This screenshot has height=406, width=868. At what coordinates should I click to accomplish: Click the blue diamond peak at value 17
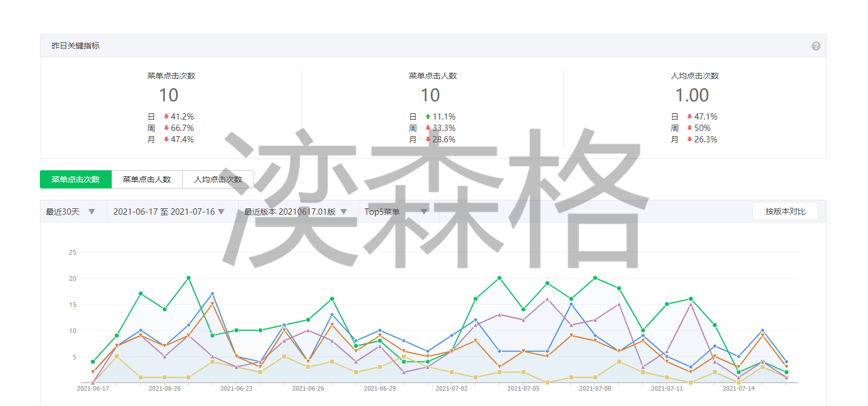(213, 294)
